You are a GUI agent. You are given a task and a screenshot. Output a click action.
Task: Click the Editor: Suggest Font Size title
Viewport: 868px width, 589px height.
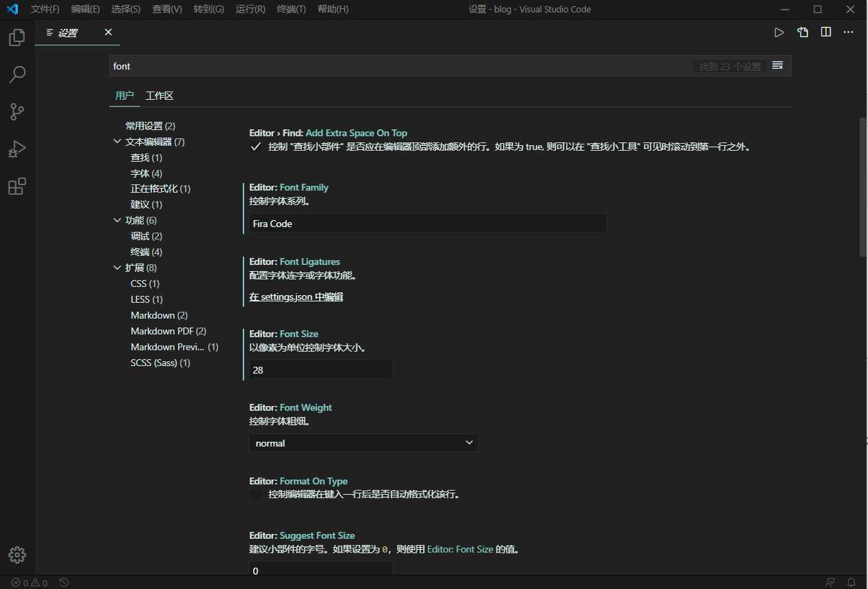(x=302, y=535)
